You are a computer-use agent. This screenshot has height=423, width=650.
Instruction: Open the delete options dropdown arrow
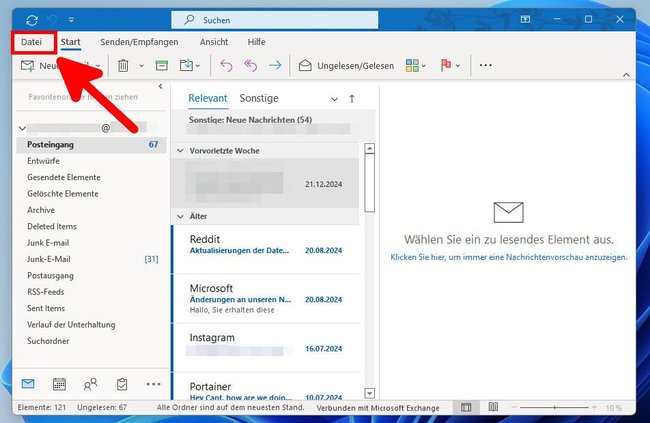pos(141,66)
